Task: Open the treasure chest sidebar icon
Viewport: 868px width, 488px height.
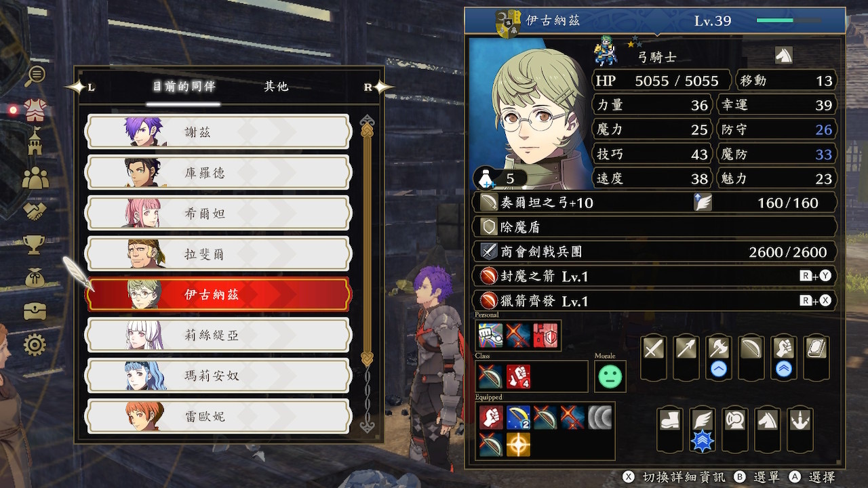Action: 35,312
